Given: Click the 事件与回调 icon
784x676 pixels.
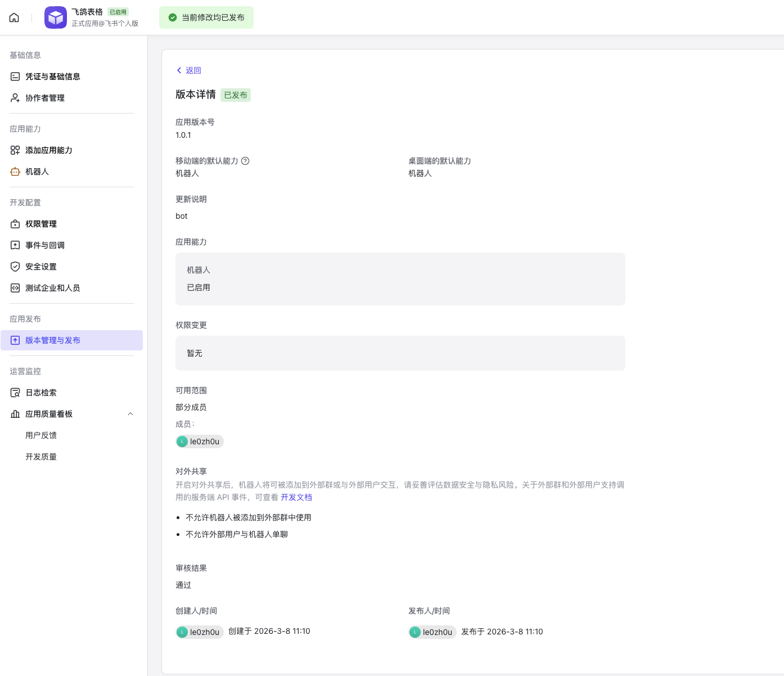Looking at the screenshot, I should [15, 245].
